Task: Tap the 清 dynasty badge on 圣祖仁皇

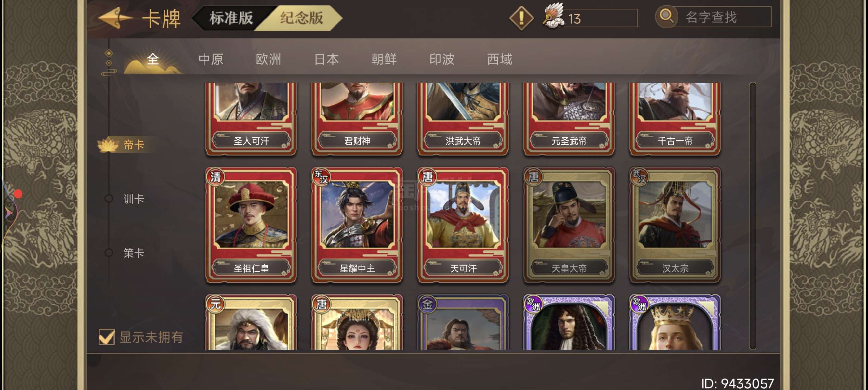Action: click(215, 176)
